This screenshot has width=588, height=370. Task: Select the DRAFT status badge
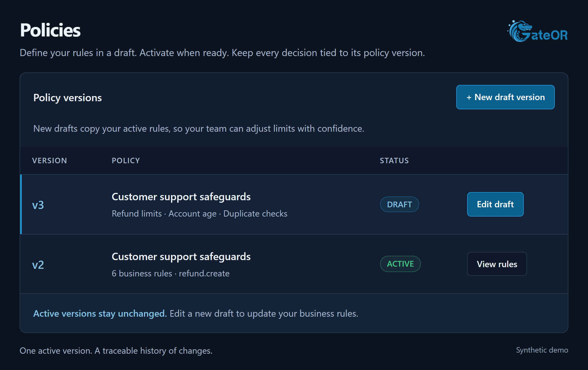(x=399, y=204)
